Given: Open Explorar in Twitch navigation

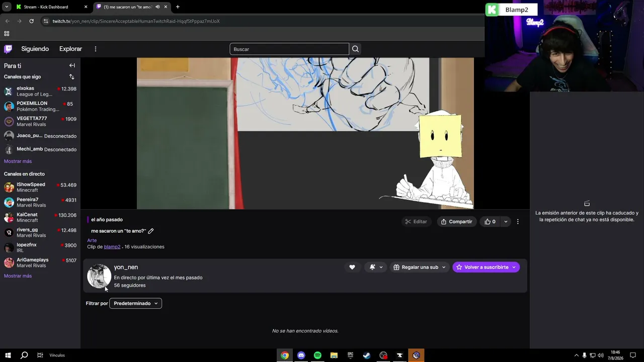Looking at the screenshot, I should 70,49.
